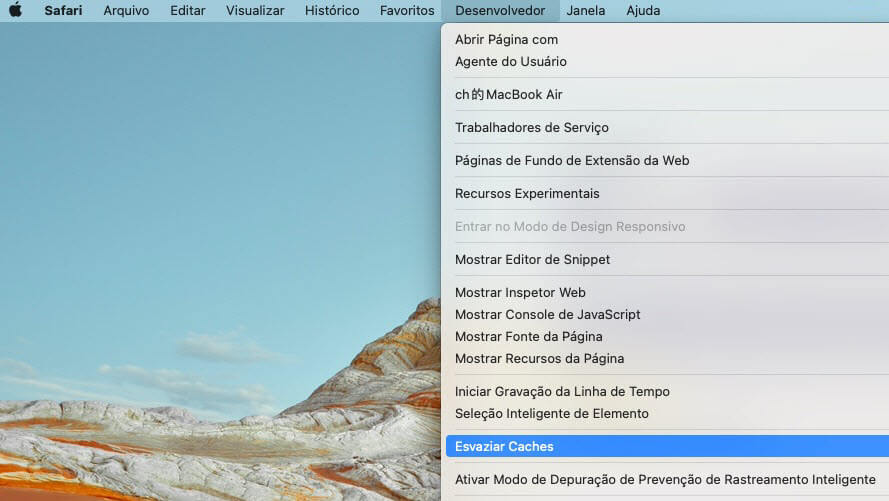
Task: Open the Visualizar menu
Action: [255, 10]
